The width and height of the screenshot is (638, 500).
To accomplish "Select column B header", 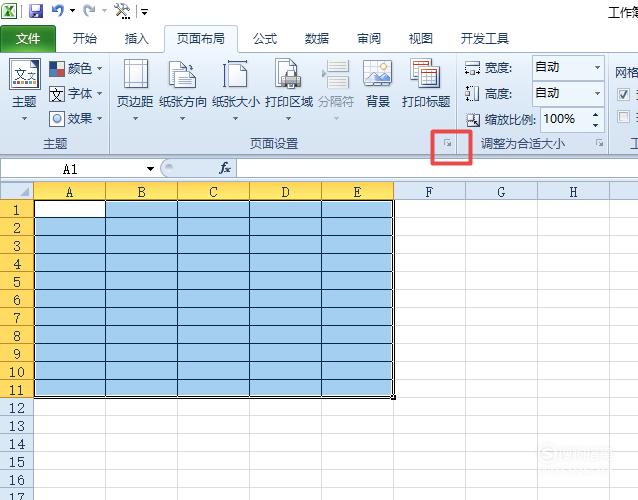I will point(142,192).
